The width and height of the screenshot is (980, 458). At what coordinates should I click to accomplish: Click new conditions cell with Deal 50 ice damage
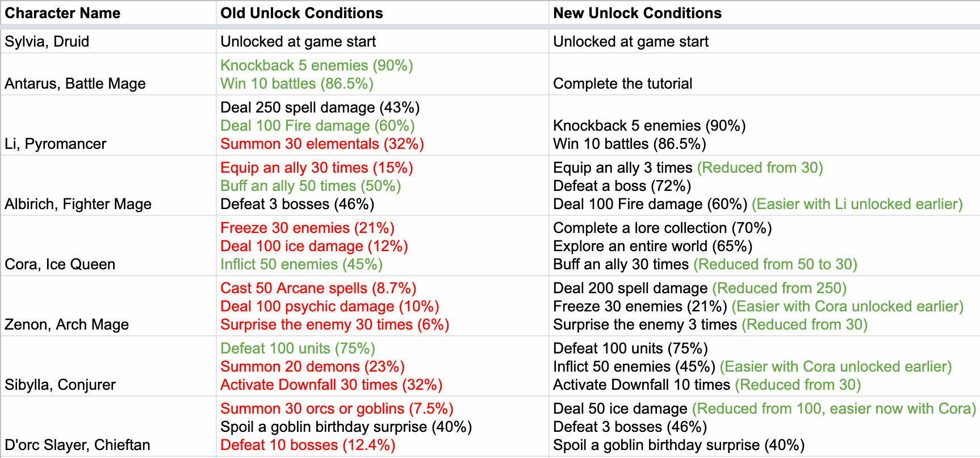coord(764,427)
